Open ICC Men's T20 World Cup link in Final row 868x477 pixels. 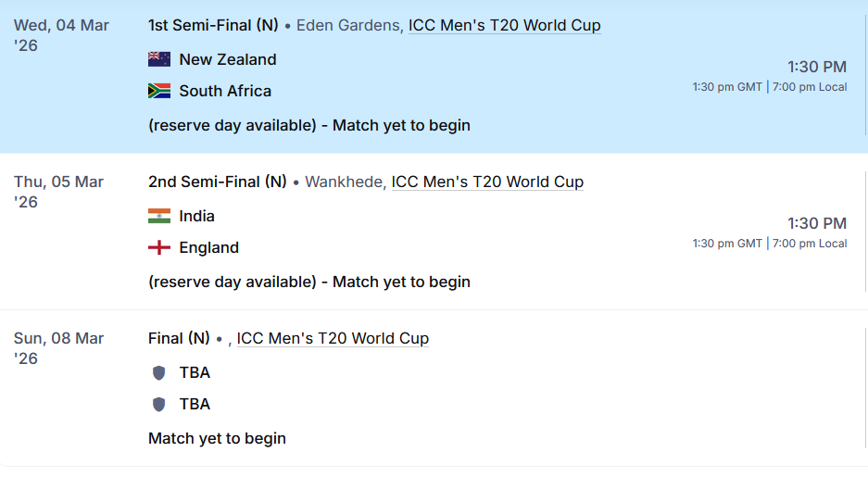[333, 339]
